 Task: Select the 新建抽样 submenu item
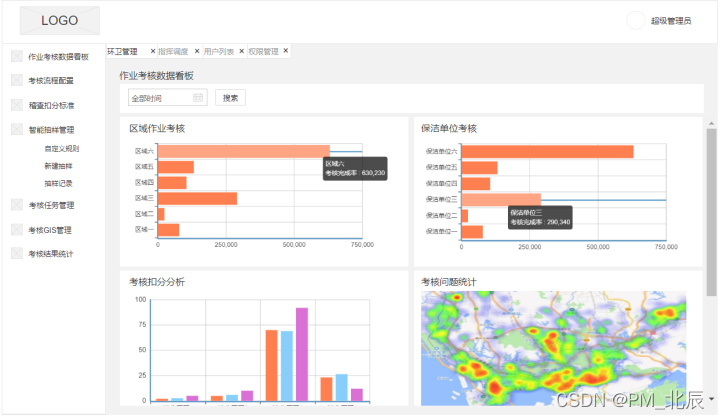click(58, 166)
